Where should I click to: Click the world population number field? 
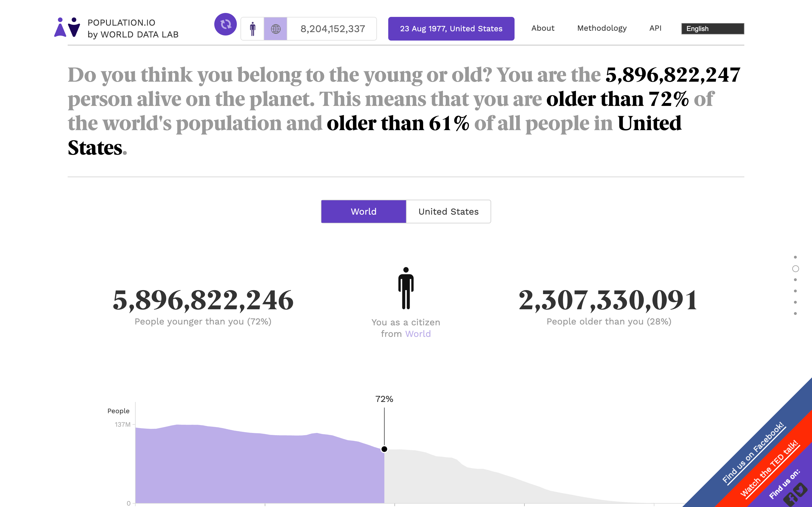[332, 28]
